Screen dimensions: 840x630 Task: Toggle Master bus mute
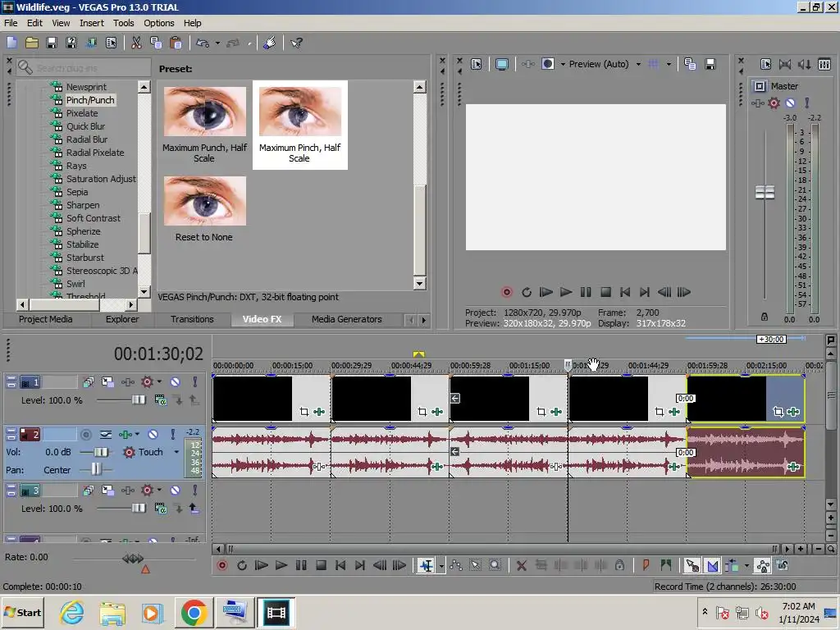click(790, 103)
